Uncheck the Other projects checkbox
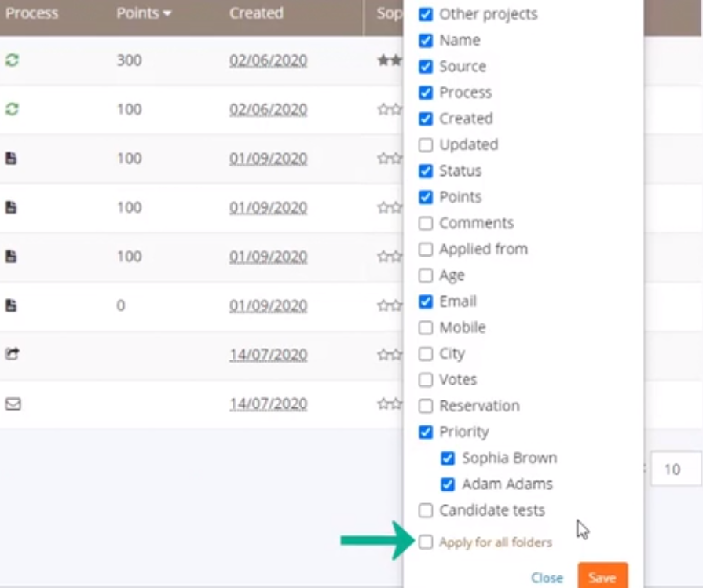The image size is (703, 588). [426, 14]
